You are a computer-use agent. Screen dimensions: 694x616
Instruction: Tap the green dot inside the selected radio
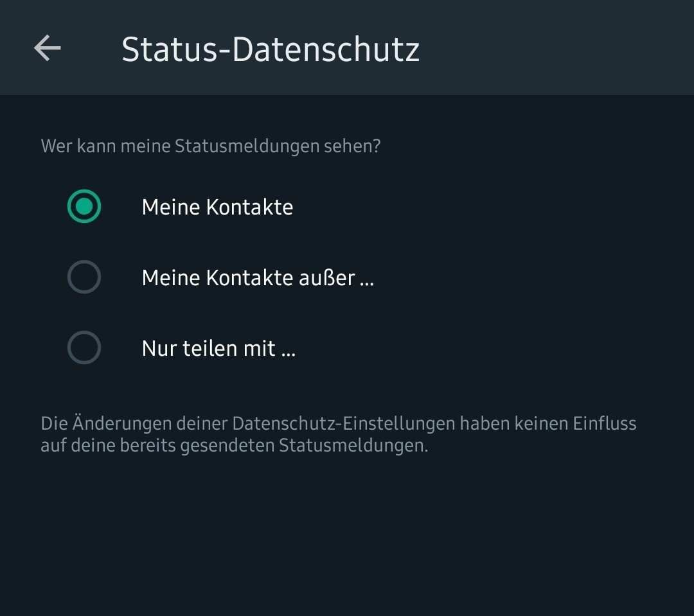point(84,207)
